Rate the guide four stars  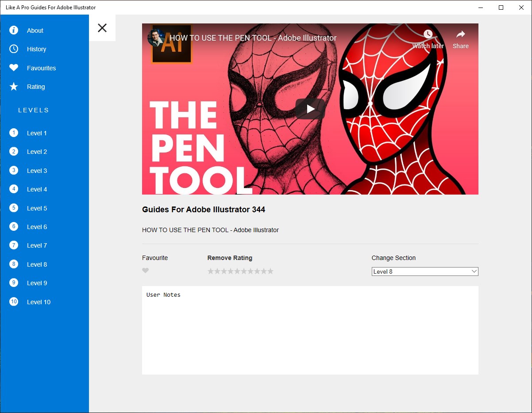pyautogui.click(x=231, y=271)
